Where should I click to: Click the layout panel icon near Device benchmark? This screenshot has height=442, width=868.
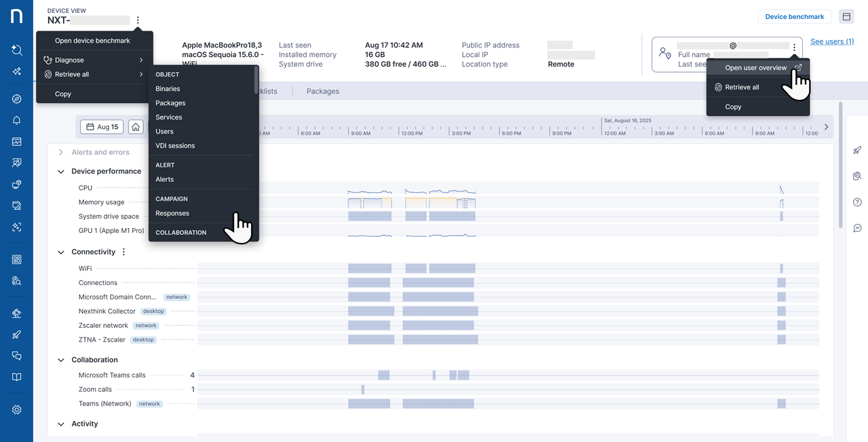coord(846,17)
